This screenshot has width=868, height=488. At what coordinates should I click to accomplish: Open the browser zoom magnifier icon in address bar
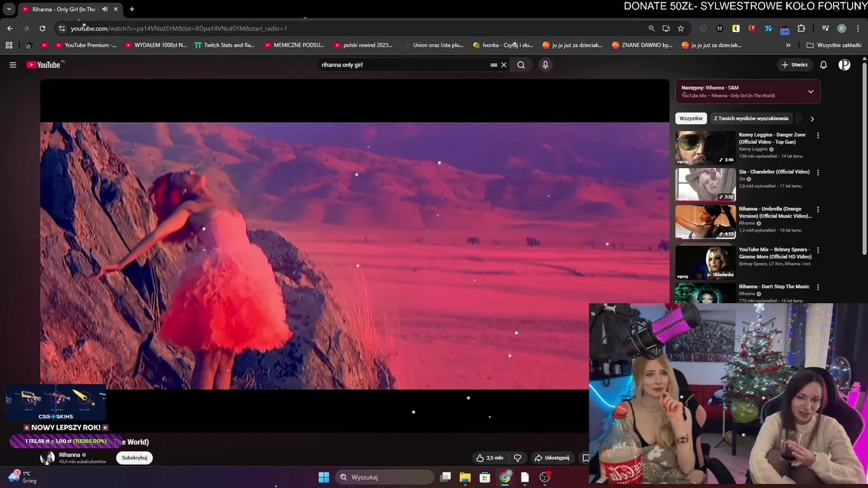pyautogui.click(x=652, y=28)
